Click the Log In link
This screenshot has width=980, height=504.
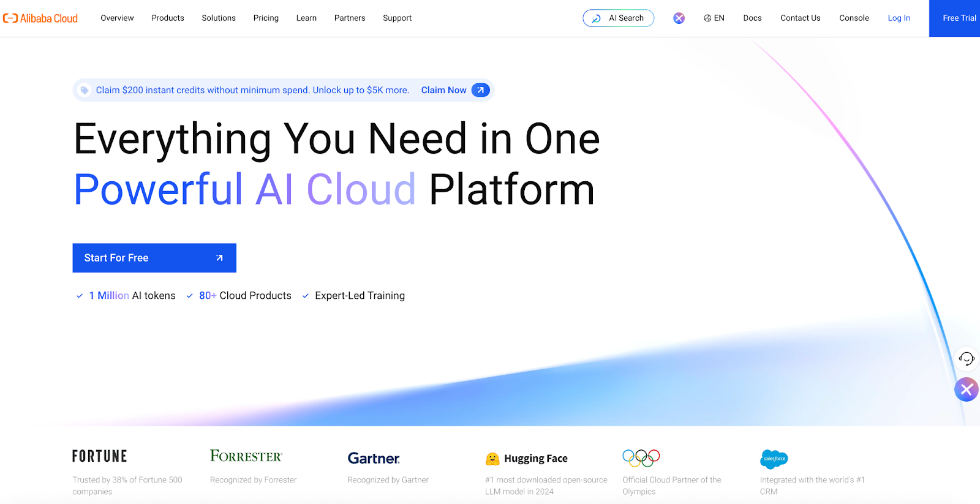pos(899,18)
